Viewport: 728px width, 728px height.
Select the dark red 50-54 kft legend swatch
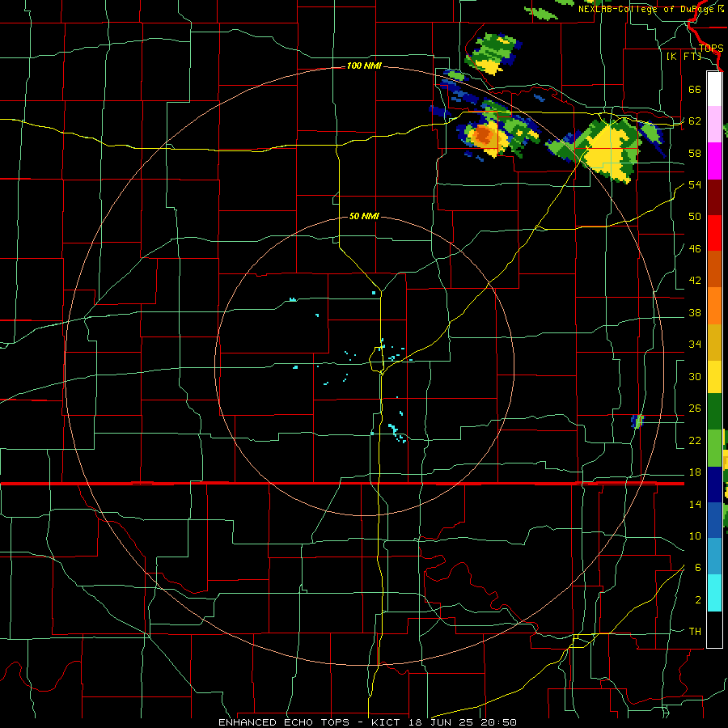pos(714,197)
